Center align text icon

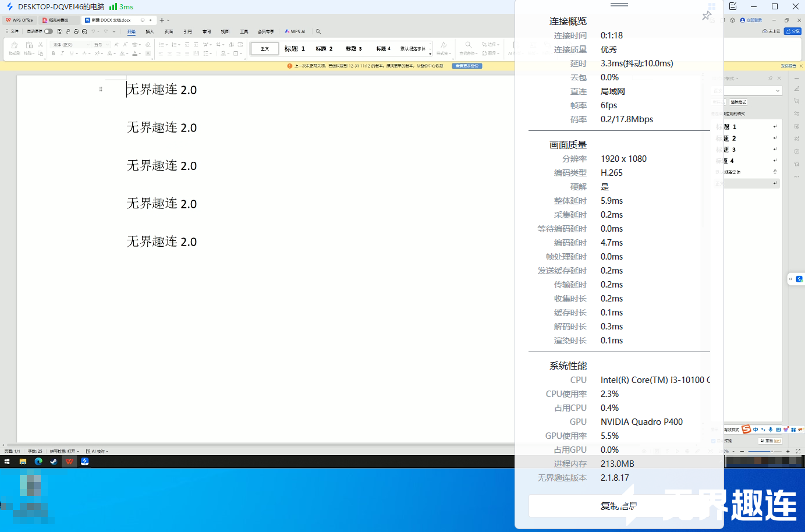pos(169,54)
